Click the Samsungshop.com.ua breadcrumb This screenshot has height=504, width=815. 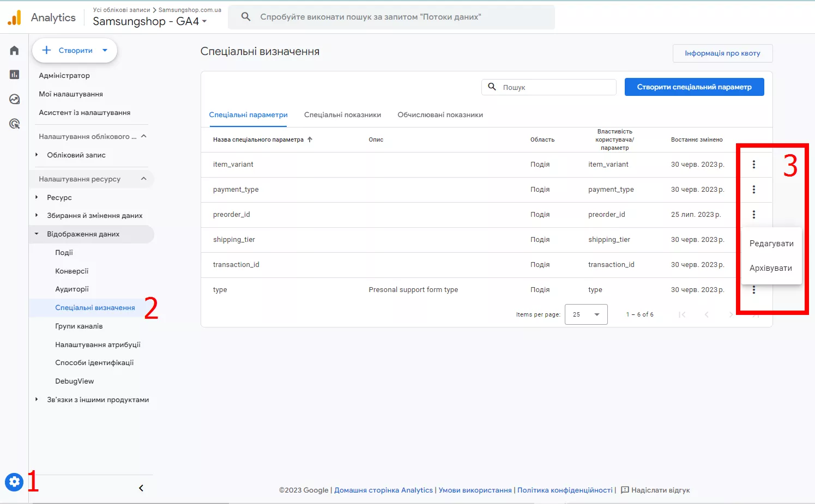pos(190,10)
